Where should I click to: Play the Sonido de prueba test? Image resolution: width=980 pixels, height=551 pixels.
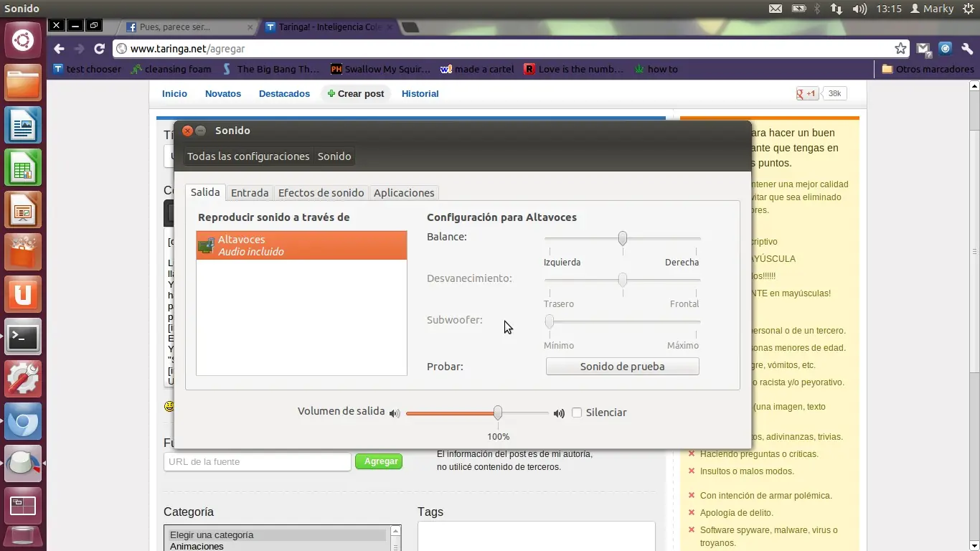622,367
